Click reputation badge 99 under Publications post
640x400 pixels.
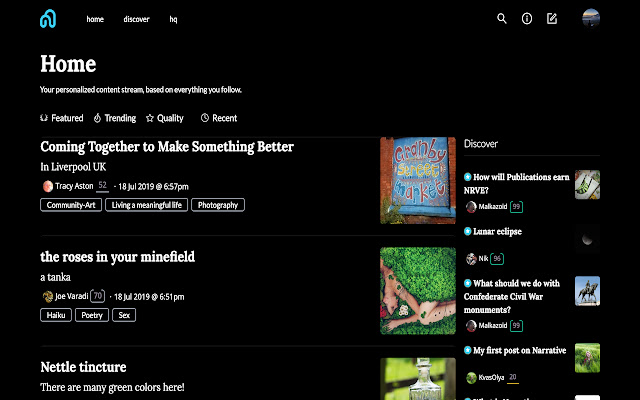coord(516,207)
